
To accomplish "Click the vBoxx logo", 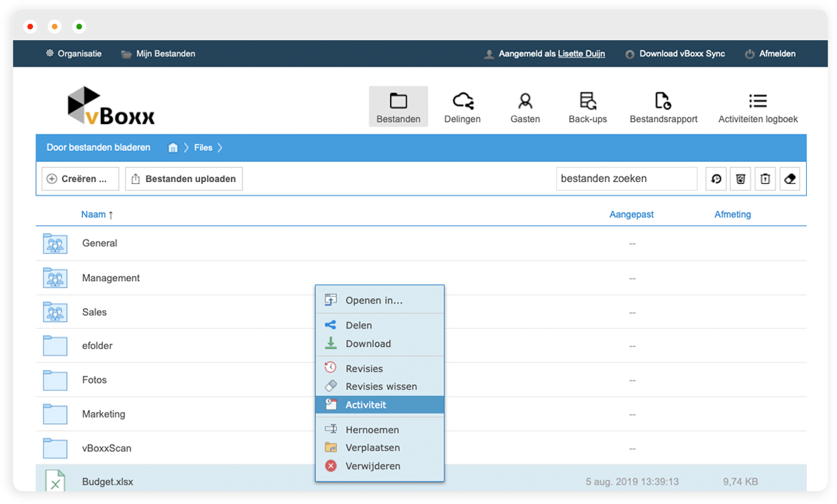I will pyautogui.click(x=111, y=106).
